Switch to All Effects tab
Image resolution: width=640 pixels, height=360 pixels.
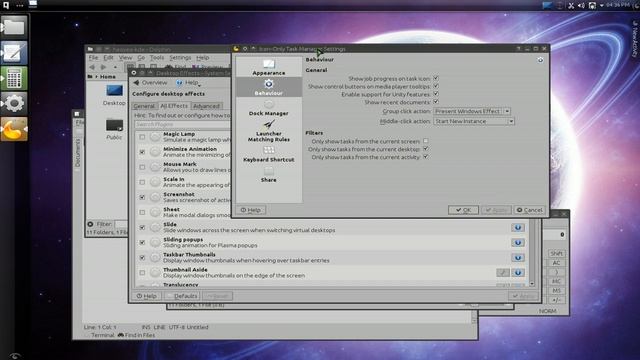174,106
